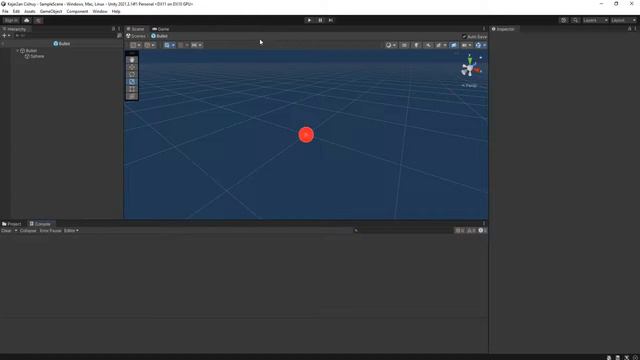Open version control settings icon beside cloud
Viewport: 640px width, 360px height.
[x=38, y=20]
